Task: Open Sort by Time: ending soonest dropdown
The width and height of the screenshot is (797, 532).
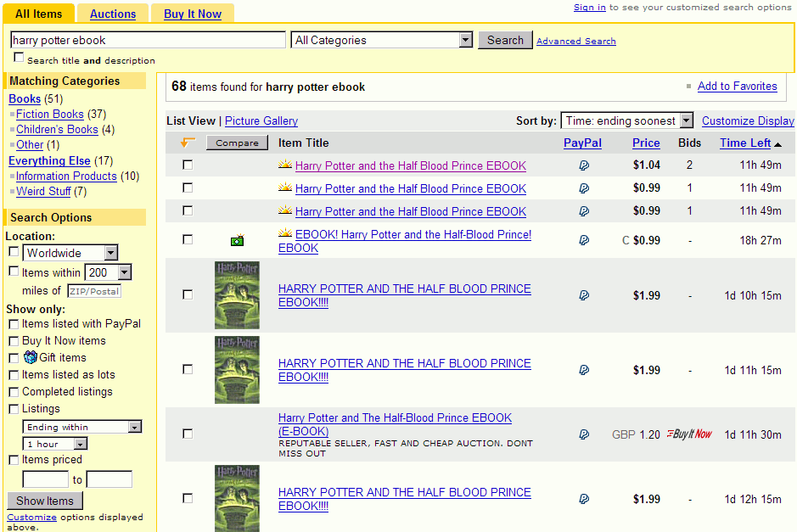Action: (626, 120)
